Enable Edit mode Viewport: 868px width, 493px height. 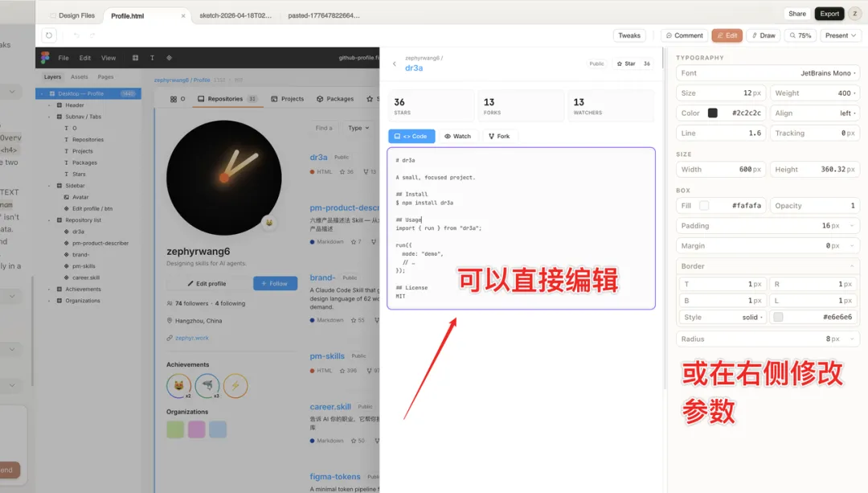click(x=727, y=35)
